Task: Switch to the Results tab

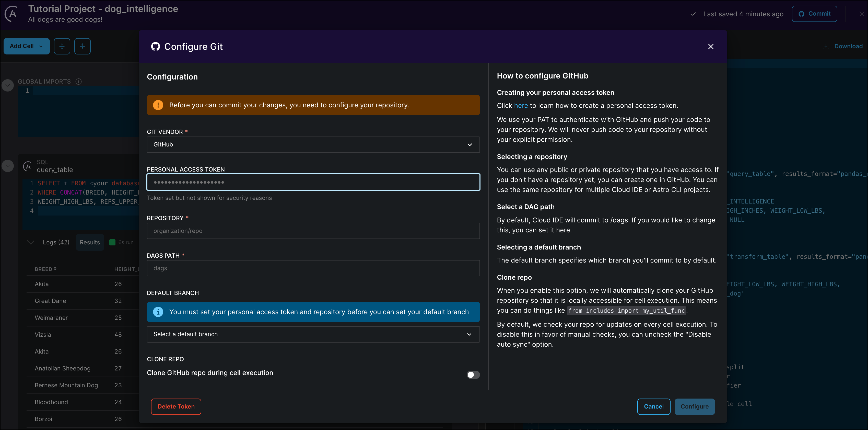Action: coord(89,242)
